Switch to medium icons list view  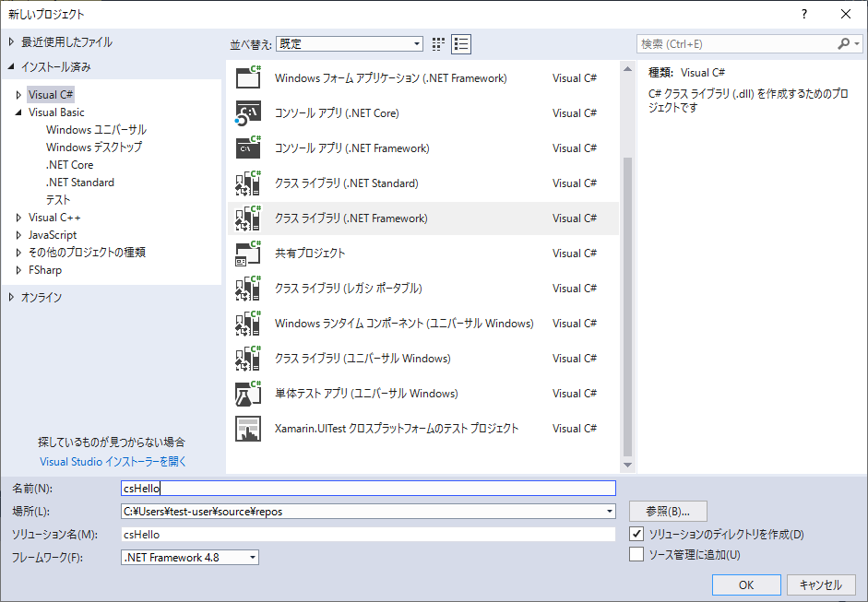click(x=461, y=44)
